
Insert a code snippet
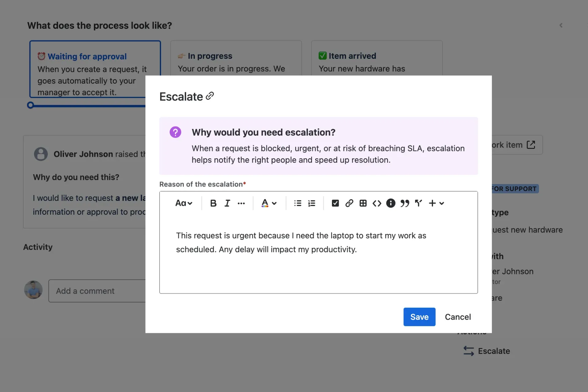click(x=377, y=203)
